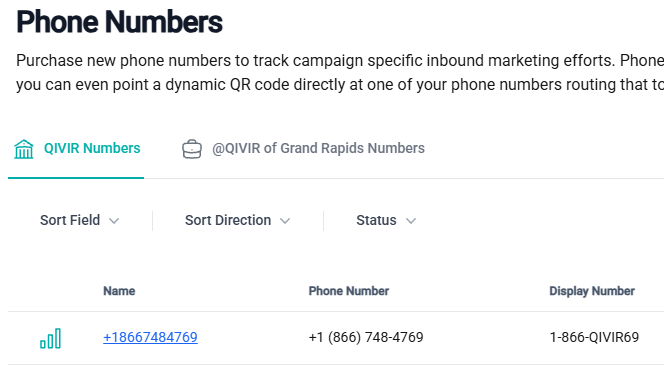Viewport: 664px width, 373px height.
Task: Open the Status filter dropdown
Action: pos(386,221)
